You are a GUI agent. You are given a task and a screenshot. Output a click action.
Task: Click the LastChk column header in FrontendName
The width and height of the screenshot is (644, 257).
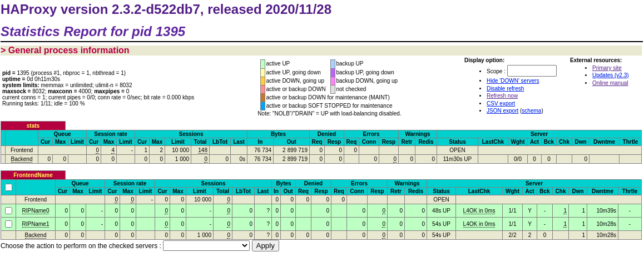479,191
